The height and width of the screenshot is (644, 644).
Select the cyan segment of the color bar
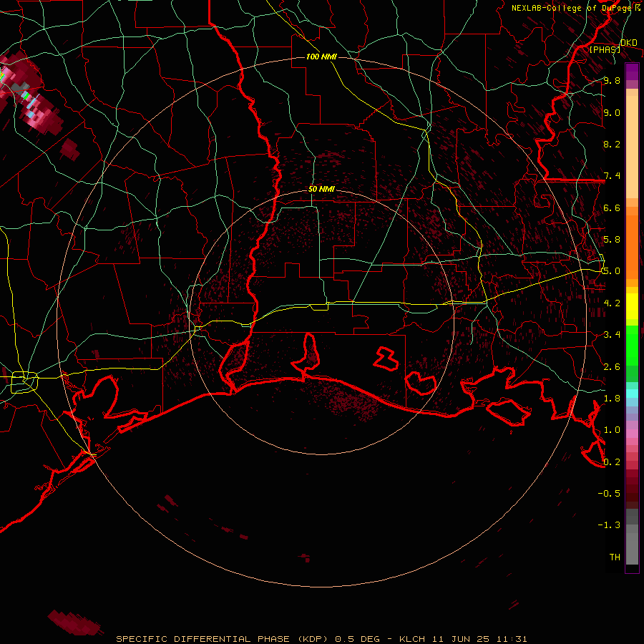coord(632,394)
